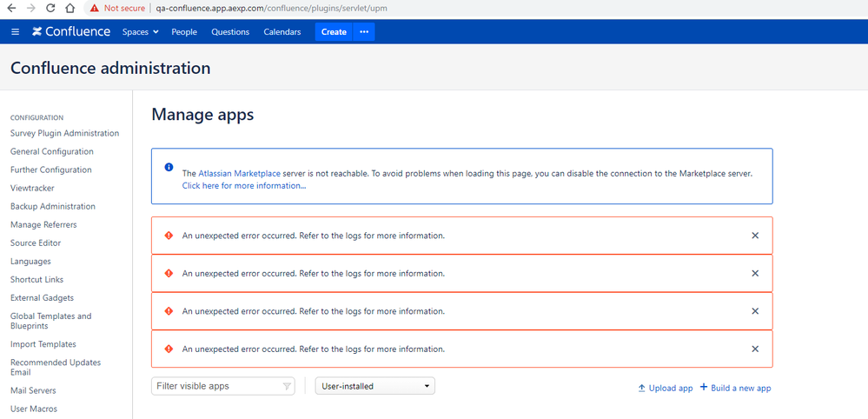Expand the Spaces dropdown menu
The height and width of the screenshot is (419, 868).
tap(141, 32)
